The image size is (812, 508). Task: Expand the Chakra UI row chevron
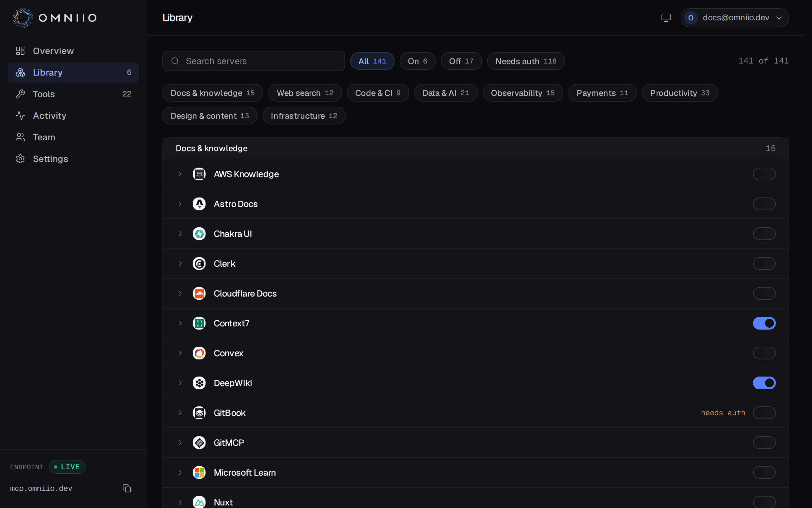point(180,234)
